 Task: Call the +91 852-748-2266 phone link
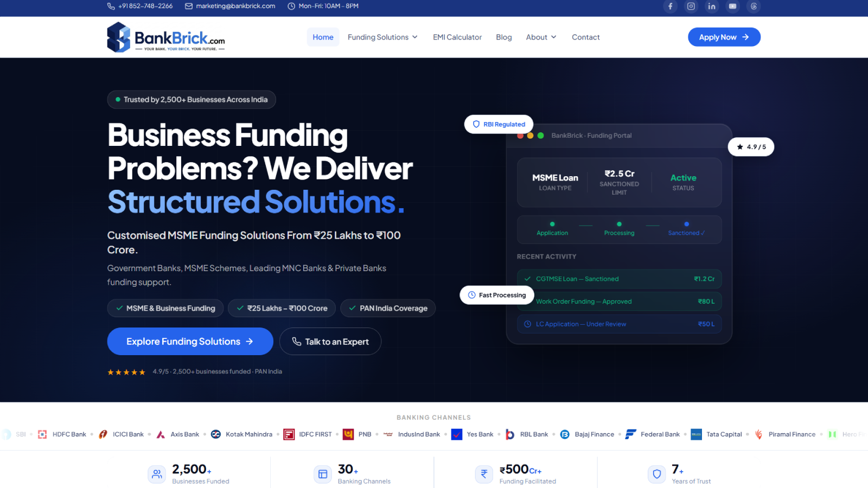pyautogui.click(x=140, y=6)
